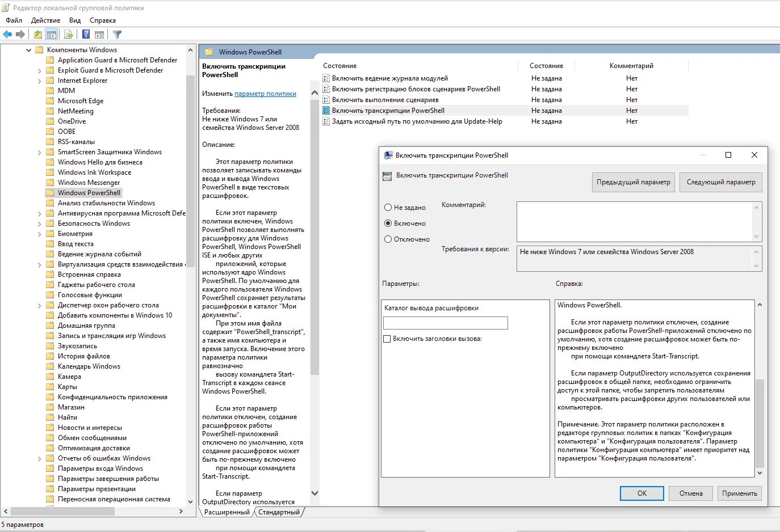780x532 pixels.
Task: Toggle the show/hide console tree toolbar icon
Action: coord(52,35)
